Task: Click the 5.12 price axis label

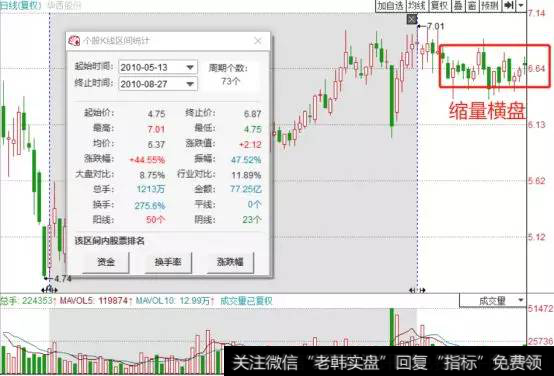Action: point(536,237)
